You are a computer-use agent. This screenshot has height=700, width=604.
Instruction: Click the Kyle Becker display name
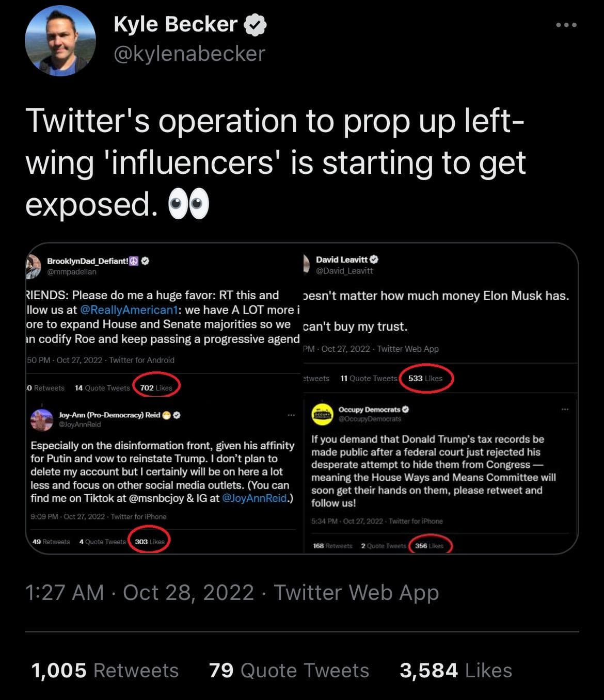(176, 24)
